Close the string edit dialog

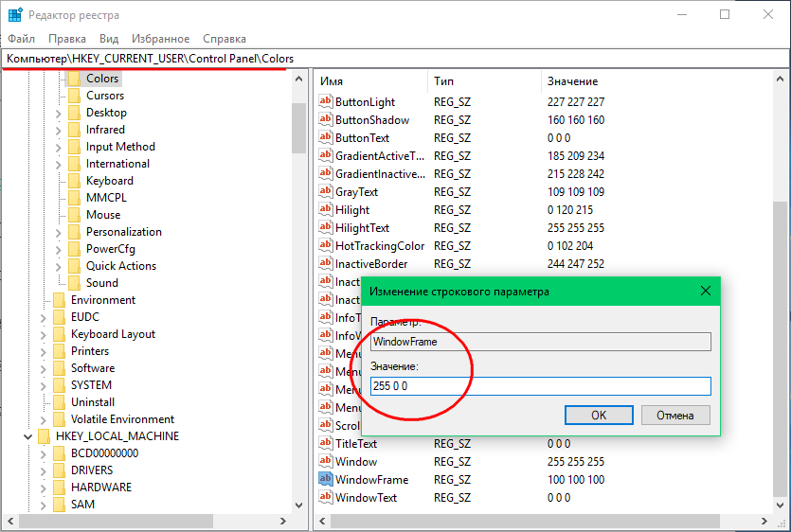[x=706, y=291]
